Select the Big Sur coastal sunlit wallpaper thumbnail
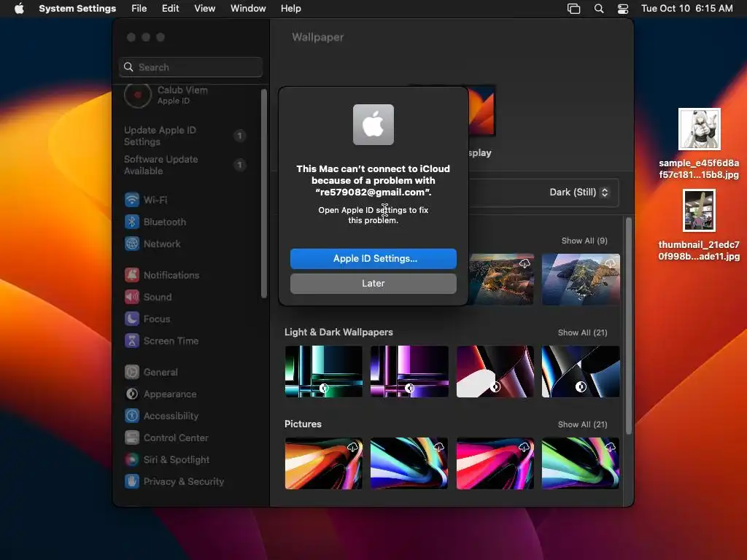Image resolution: width=747 pixels, height=560 pixels. (501, 279)
